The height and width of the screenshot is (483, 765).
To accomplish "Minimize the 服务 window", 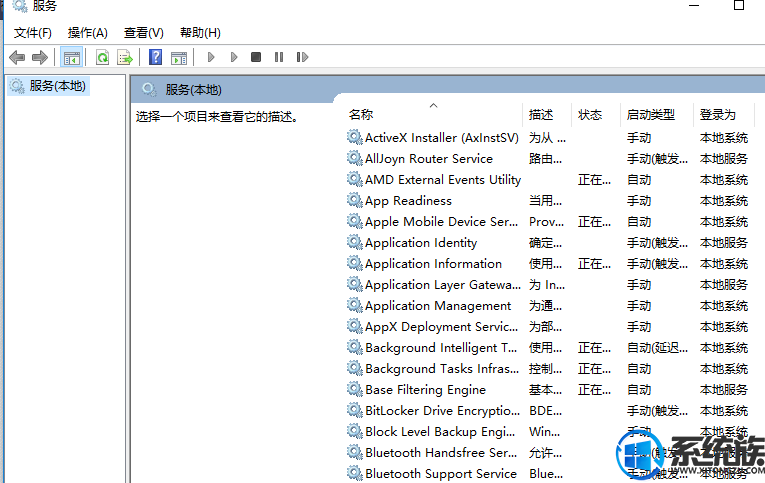I will (x=694, y=5).
